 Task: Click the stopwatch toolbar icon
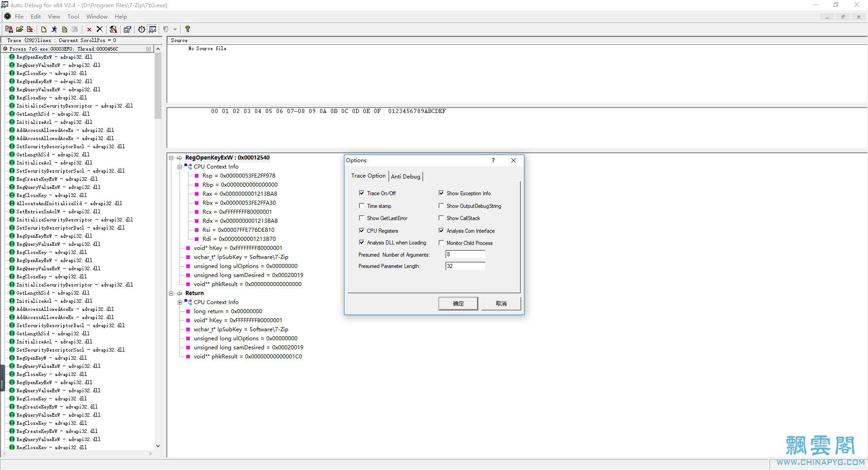click(x=142, y=29)
